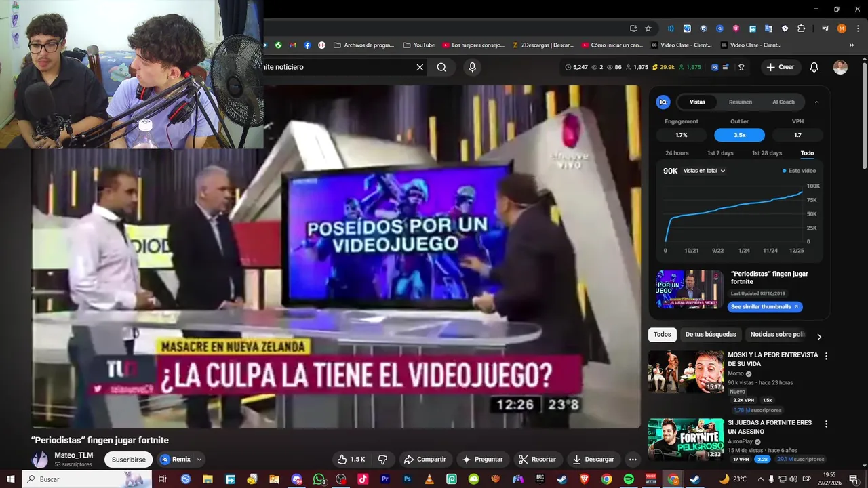Clear the YouTube search box text

tap(420, 67)
